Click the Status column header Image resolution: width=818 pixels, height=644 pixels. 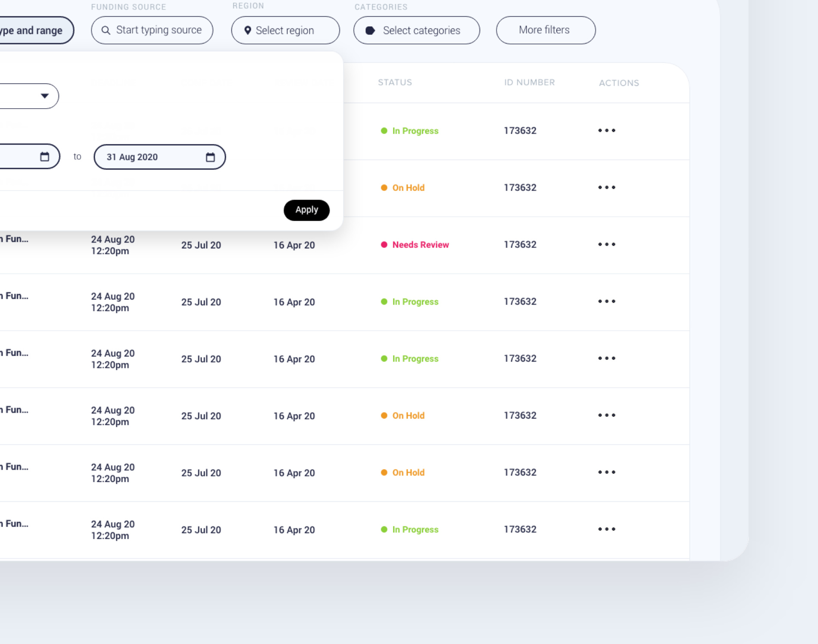click(395, 82)
